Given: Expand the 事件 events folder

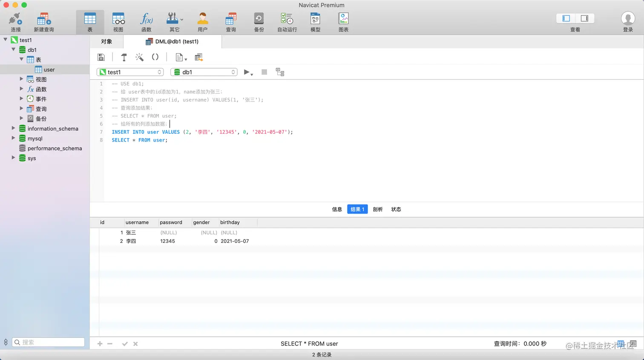Looking at the screenshot, I should tap(22, 98).
